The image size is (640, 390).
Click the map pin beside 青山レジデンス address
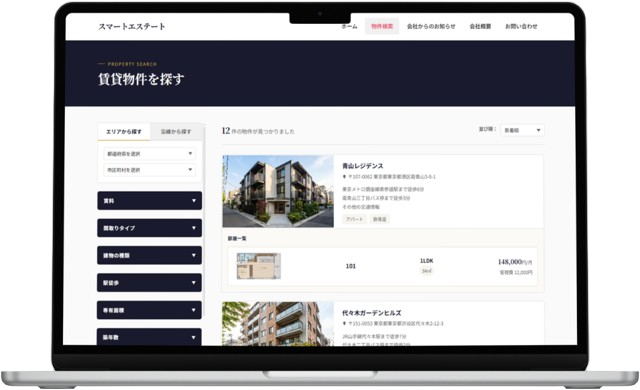pyautogui.click(x=344, y=177)
